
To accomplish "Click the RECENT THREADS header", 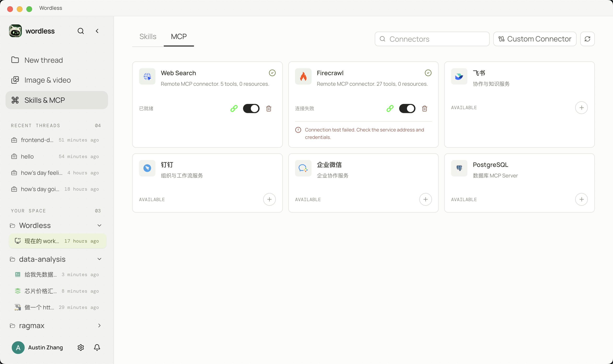I will (x=35, y=125).
